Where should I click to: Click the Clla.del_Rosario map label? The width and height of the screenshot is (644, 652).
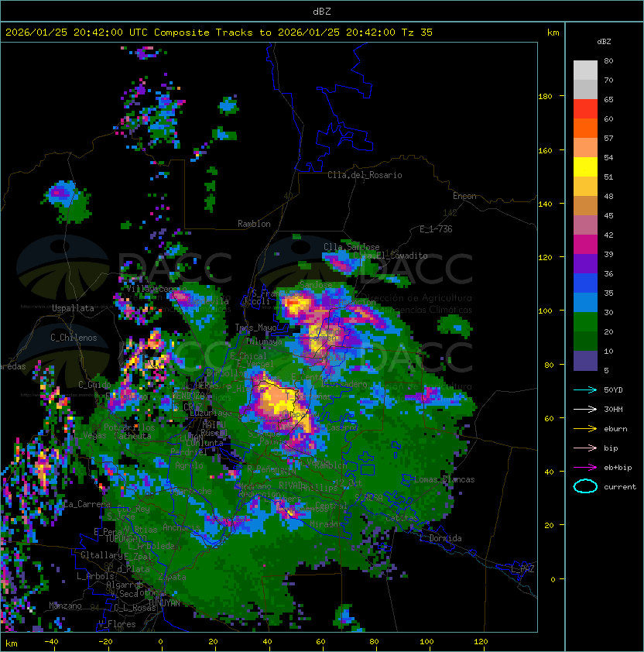(x=365, y=175)
